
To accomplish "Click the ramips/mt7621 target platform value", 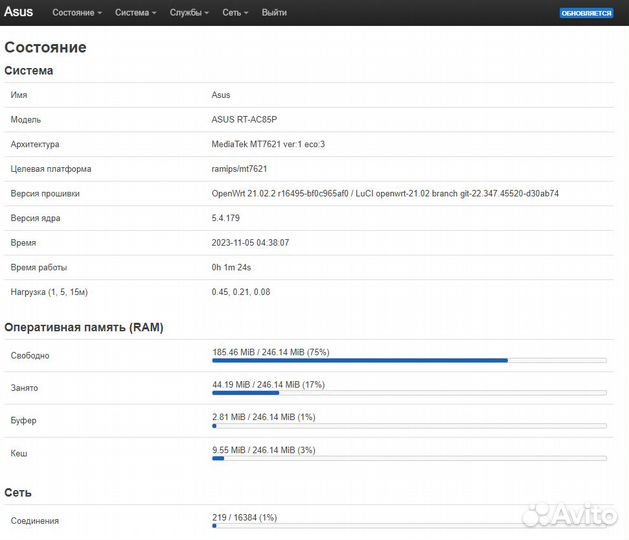I will point(239,169).
